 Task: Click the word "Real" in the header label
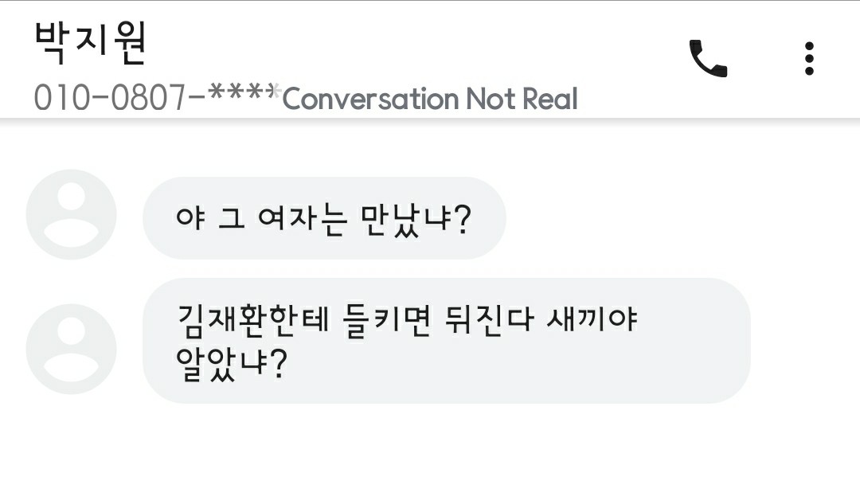click(549, 100)
